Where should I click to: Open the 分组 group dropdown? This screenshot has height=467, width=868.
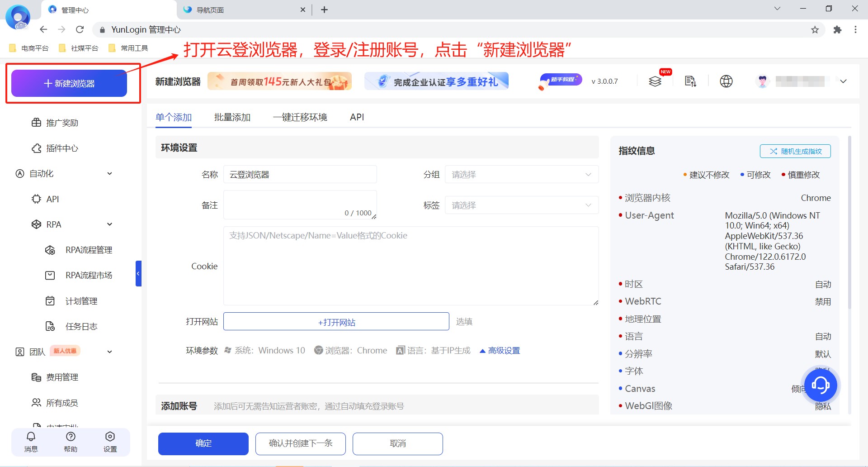pyautogui.click(x=521, y=174)
